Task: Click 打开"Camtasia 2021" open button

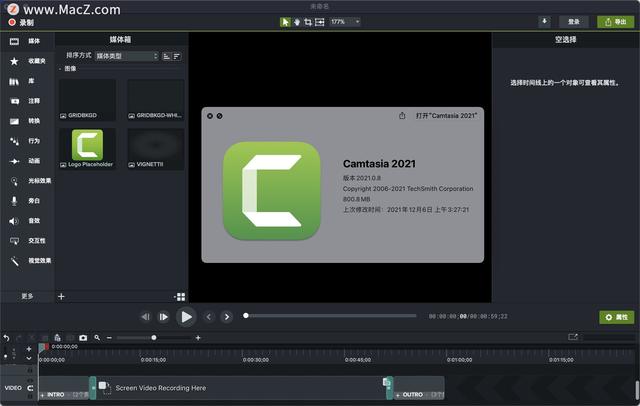Action: pyautogui.click(x=446, y=116)
